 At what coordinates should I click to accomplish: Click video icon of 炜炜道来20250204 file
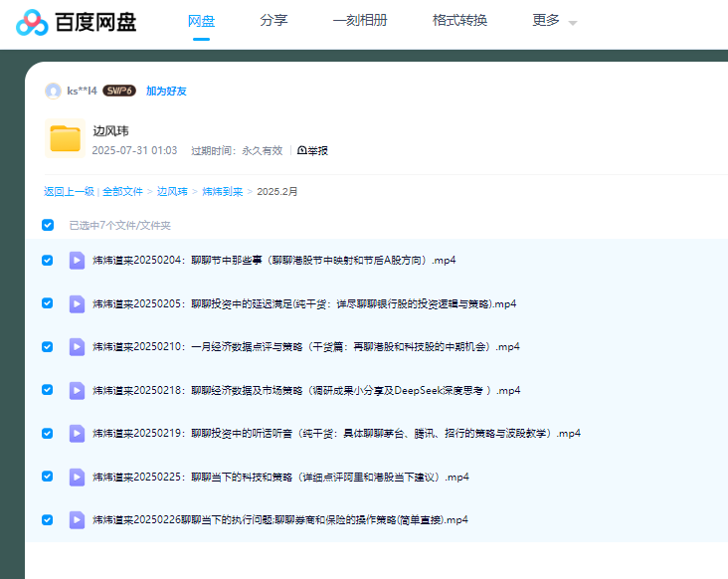pyautogui.click(x=77, y=260)
